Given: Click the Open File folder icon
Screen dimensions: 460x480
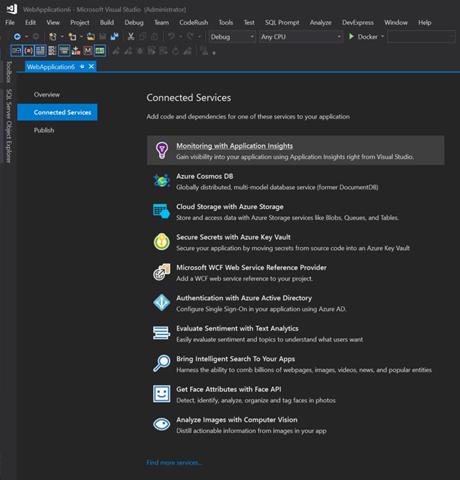Looking at the screenshot, I should tap(91, 37).
